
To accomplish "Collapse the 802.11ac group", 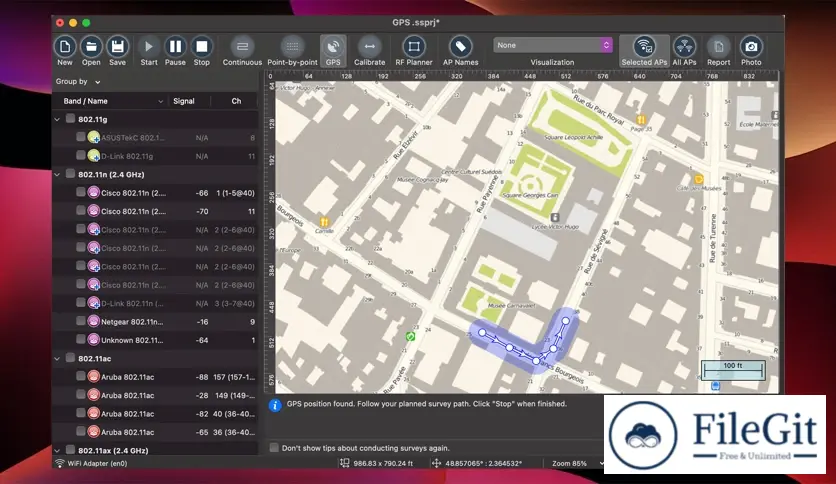I will coord(58,359).
